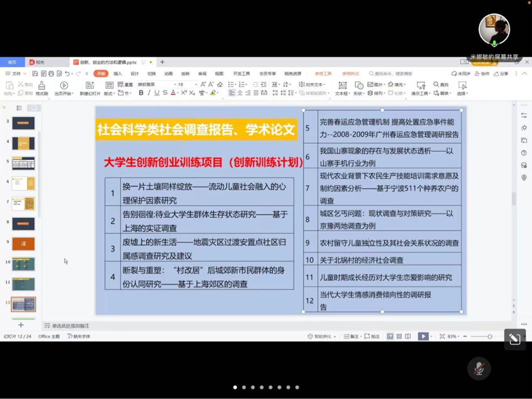Click the New Slide (新建幻灯片) icon
The height and width of the screenshot is (399, 532).
coord(89,85)
